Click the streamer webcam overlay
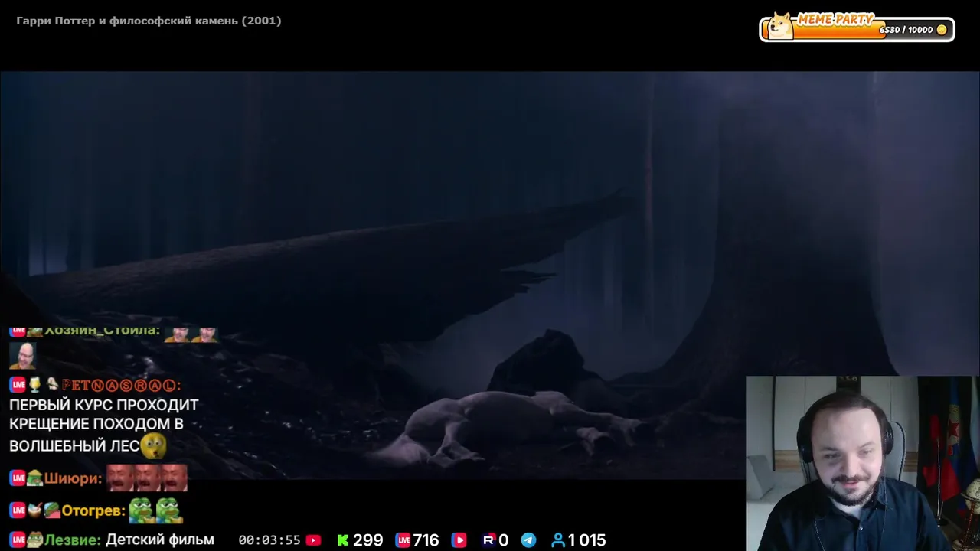Screen dimensions: 980x551 pos(863,463)
